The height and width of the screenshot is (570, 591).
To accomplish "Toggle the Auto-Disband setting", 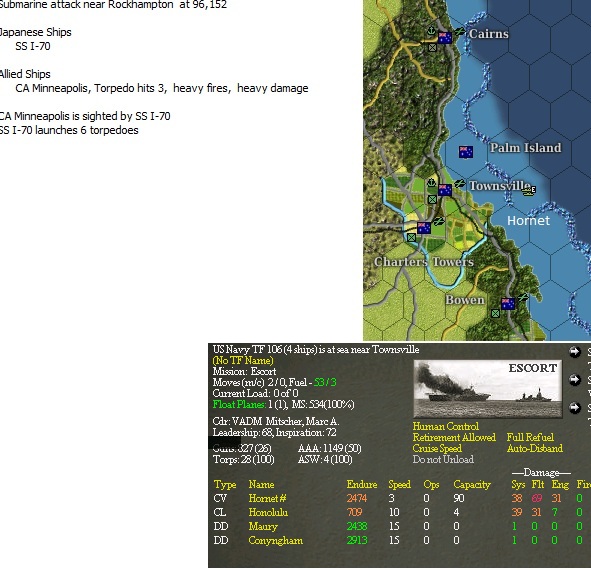I will point(535,448).
